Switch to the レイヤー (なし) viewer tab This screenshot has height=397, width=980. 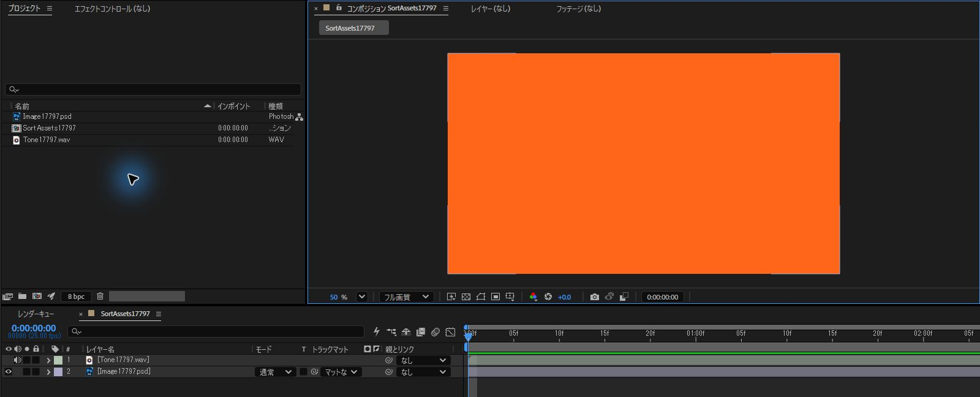490,9
